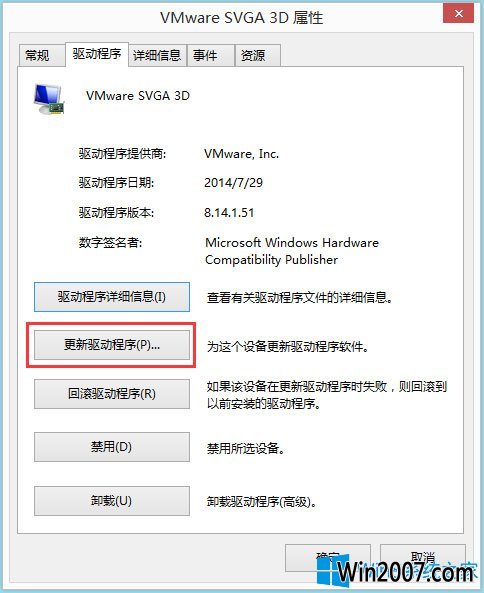Click the Microsoft Windows Hardware Compatibility Publisher text

292,251
